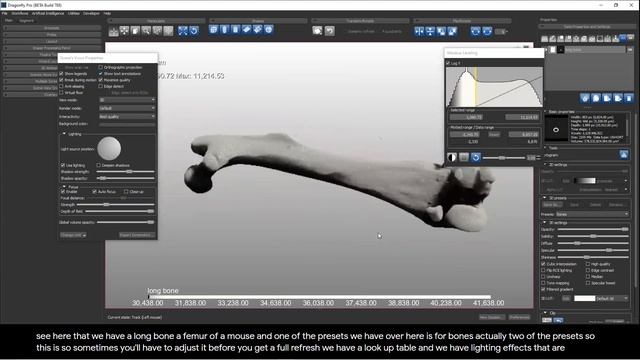Screen dimensions: 640x360
Task: Click the first blue dataset action icon
Action: 585,98
